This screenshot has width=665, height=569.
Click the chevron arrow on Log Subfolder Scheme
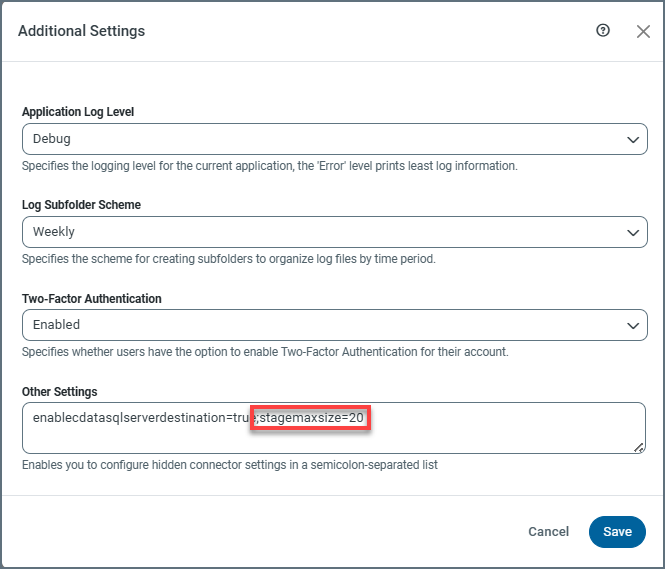(631, 232)
